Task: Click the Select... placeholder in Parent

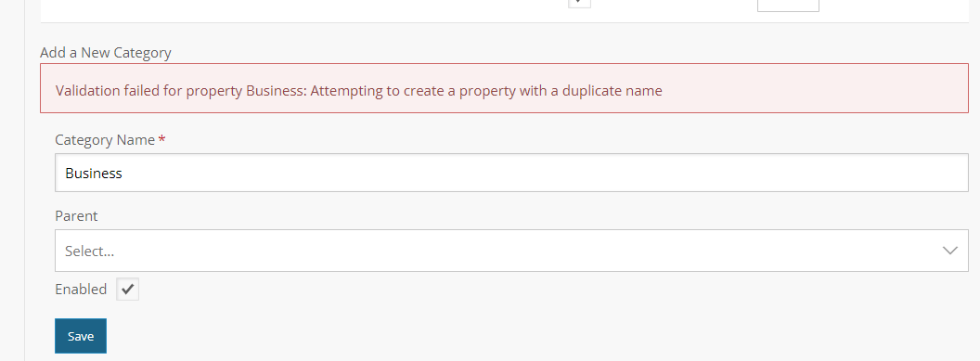Action: tap(89, 251)
